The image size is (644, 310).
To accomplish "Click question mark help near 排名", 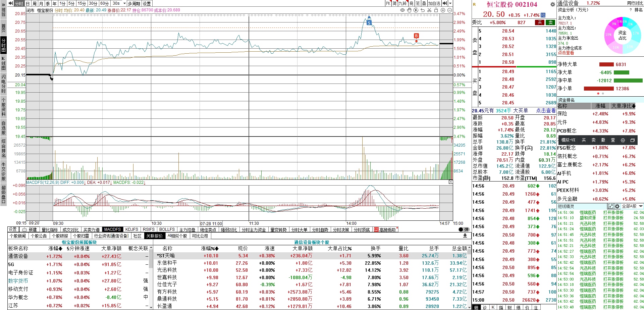I will pos(631,10).
